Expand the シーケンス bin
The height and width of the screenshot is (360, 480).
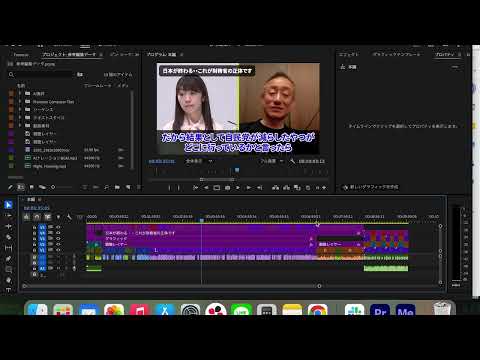[x=20, y=109]
